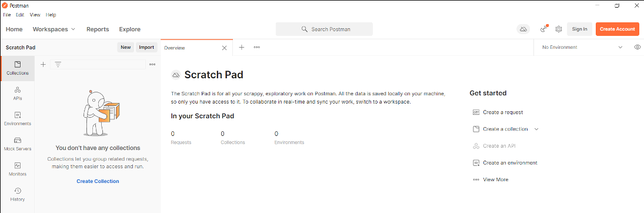The image size is (644, 213).
Task: Click the Create an environment icon
Action: [476, 163]
